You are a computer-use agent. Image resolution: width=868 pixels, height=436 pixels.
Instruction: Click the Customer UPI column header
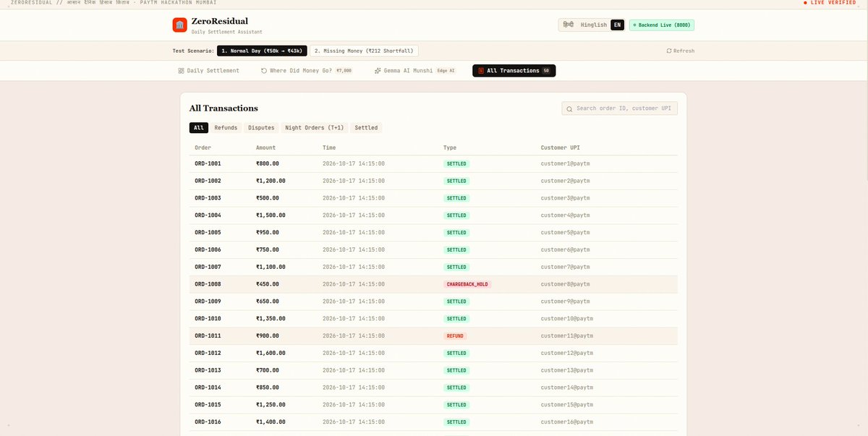560,148
